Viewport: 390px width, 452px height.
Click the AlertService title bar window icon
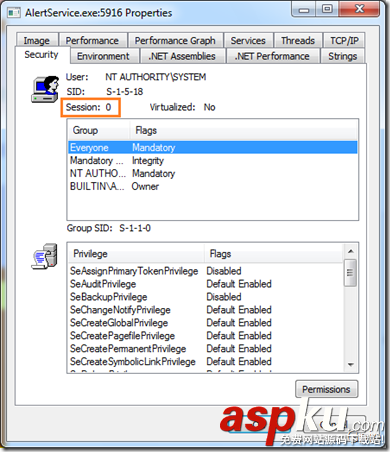pos(14,13)
